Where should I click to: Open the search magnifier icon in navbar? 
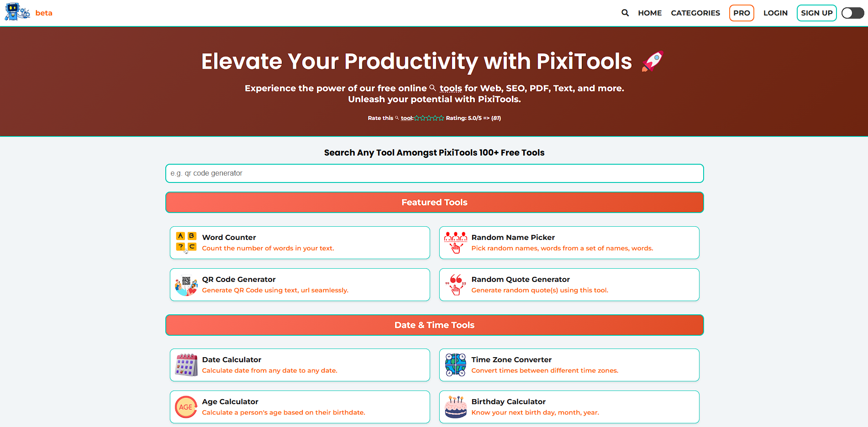(x=625, y=13)
